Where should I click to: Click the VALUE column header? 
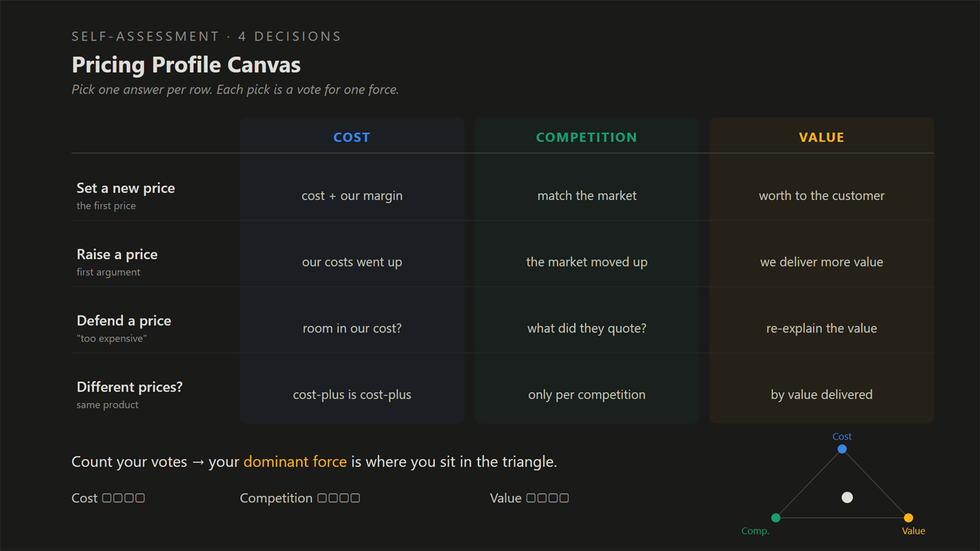[821, 137]
